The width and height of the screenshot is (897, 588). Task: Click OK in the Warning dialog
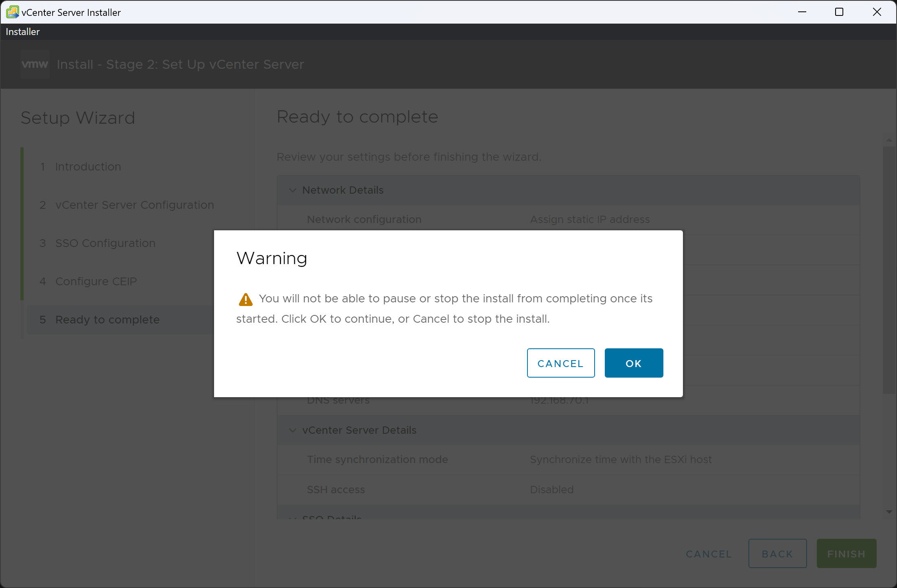(x=633, y=363)
